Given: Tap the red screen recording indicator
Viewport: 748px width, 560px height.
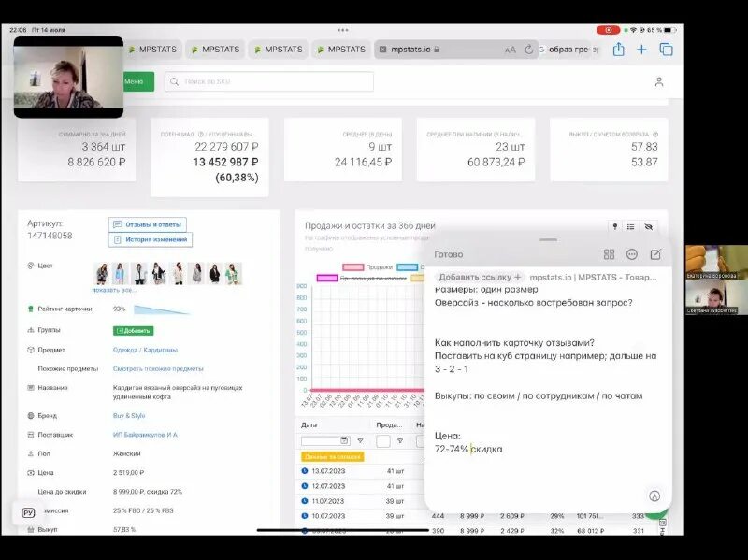Looking at the screenshot, I should pos(609,30).
